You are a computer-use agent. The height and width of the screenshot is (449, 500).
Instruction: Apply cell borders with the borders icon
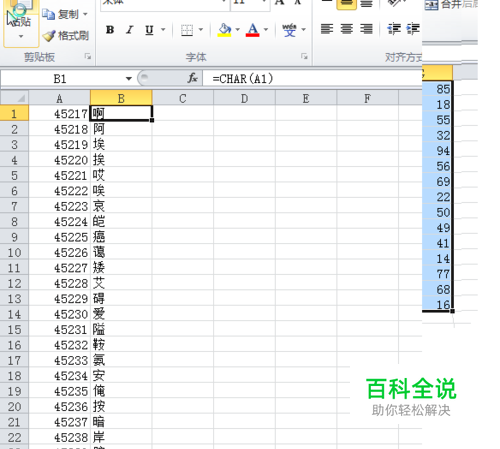click(x=187, y=30)
